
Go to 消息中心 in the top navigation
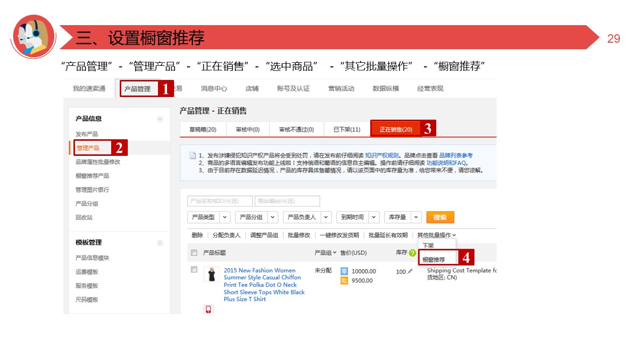coord(214,88)
